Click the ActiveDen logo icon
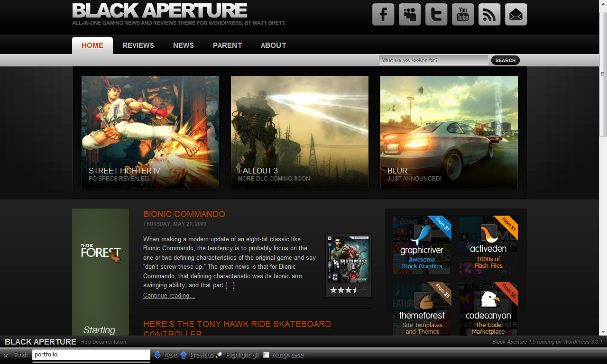 (488, 234)
